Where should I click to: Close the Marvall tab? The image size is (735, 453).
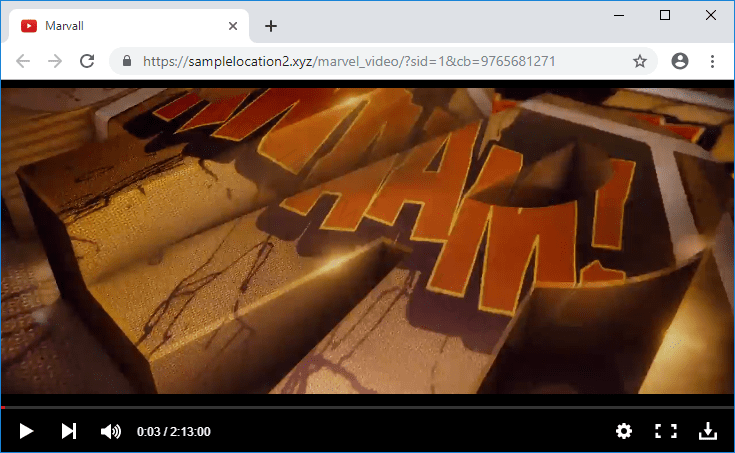tap(233, 26)
